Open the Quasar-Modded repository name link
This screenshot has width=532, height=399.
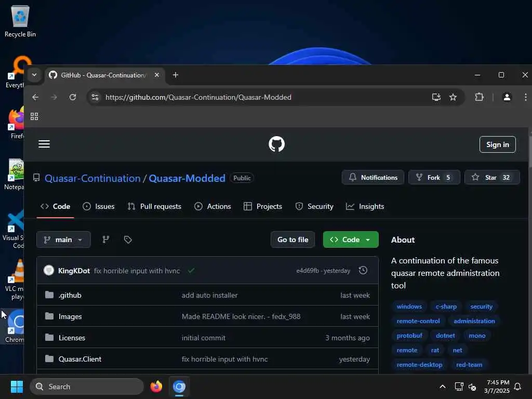[187, 178]
